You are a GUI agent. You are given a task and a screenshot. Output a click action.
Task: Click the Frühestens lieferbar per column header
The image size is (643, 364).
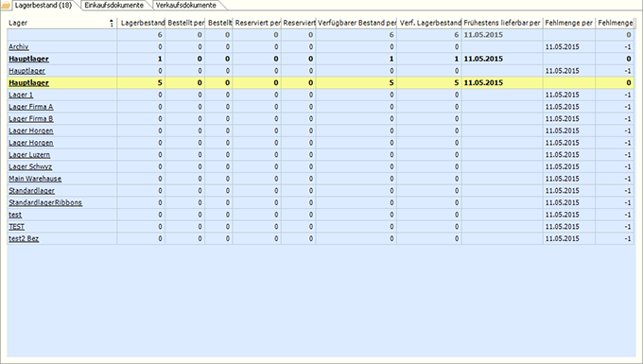point(502,23)
